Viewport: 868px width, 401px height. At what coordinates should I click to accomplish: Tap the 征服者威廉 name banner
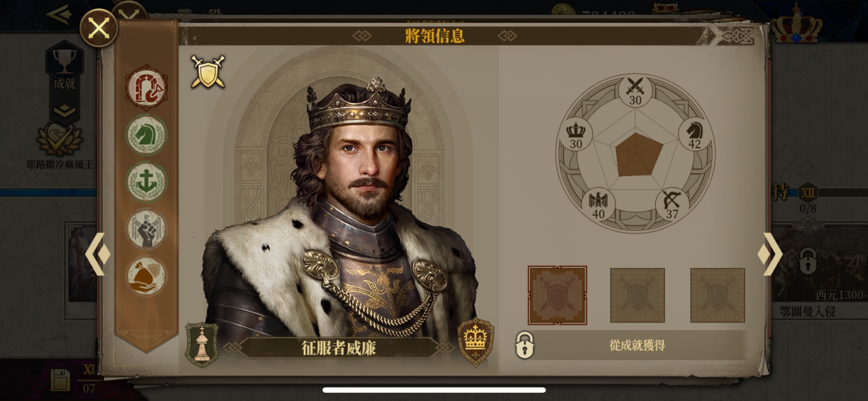pos(339,348)
